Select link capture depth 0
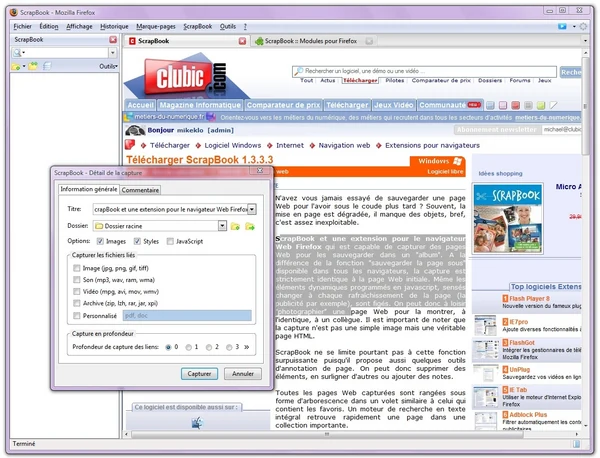The width and height of the screenshot is (600, 458). coord(168,347)
